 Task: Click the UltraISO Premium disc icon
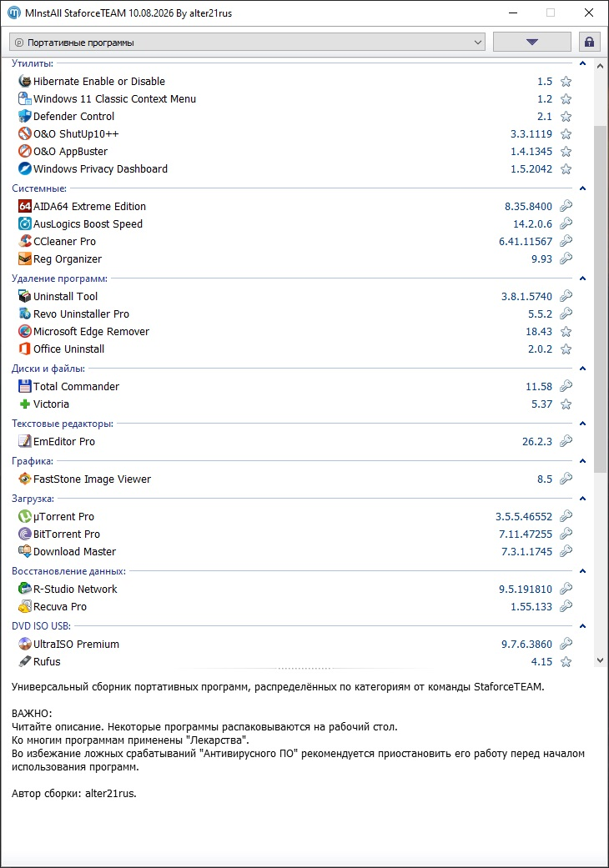(24, 644)
